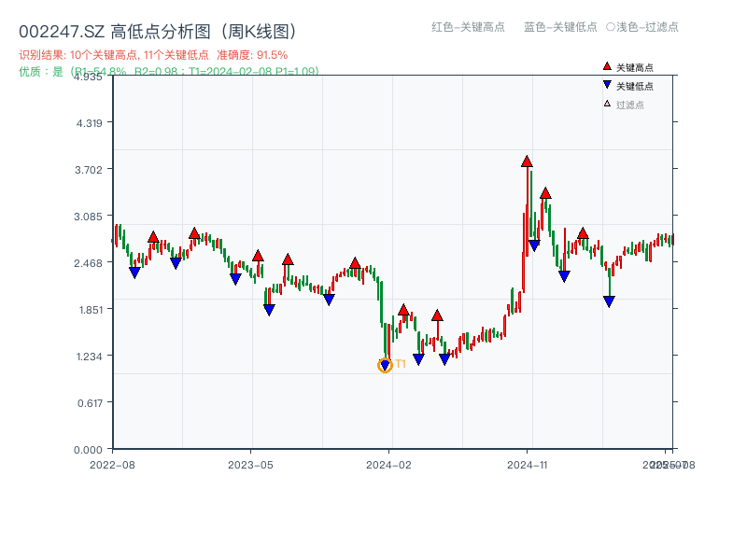Click the 2024-02 date label on x-axis
The image size is (747, 560).
click(389, 464)
